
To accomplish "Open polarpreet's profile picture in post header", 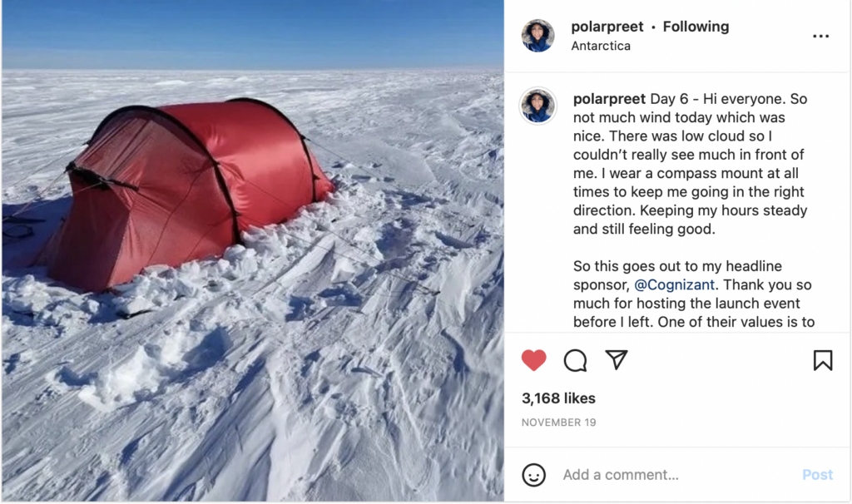I will pyautogui.click(x=538, y=35).
